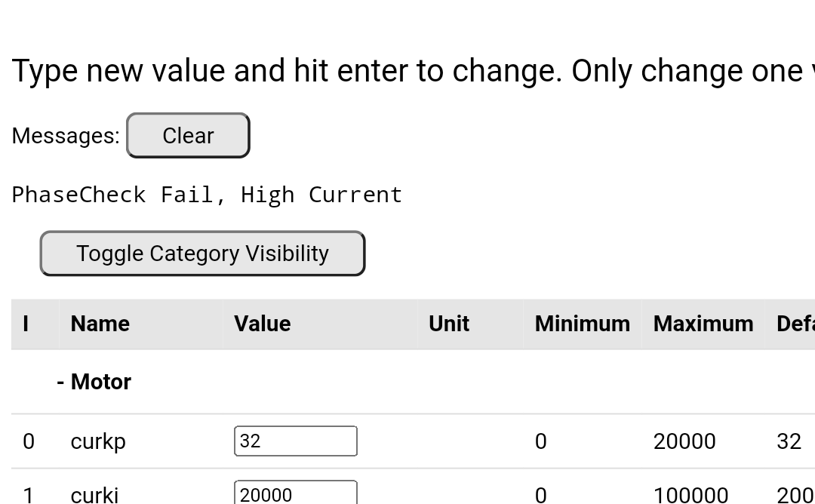Click the Messages label
This screenshot has width=815, height=504.
(66, 136)
